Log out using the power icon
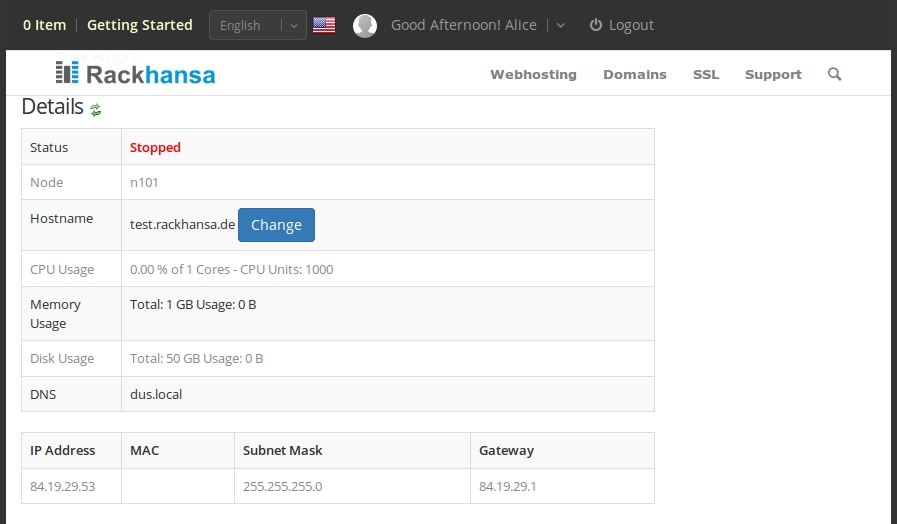The image size is (897, 524). (596, 25)
